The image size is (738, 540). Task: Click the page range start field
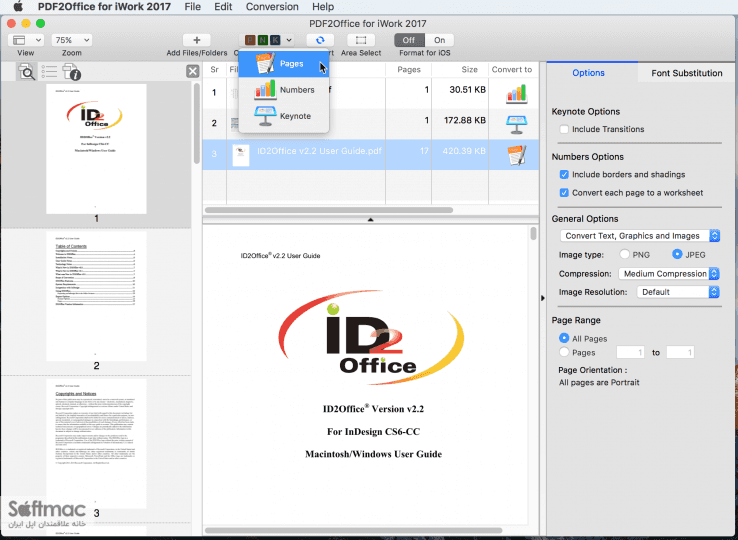point(630,352)
